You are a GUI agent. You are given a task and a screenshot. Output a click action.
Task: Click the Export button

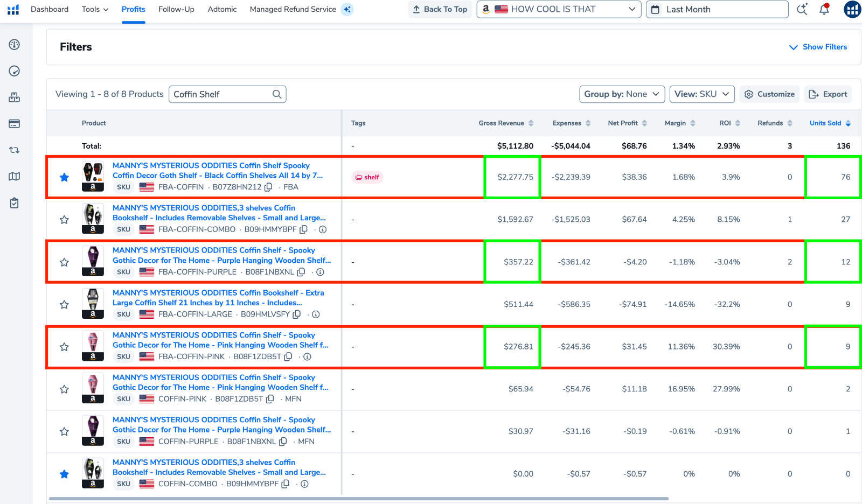(x=828, y=94)
